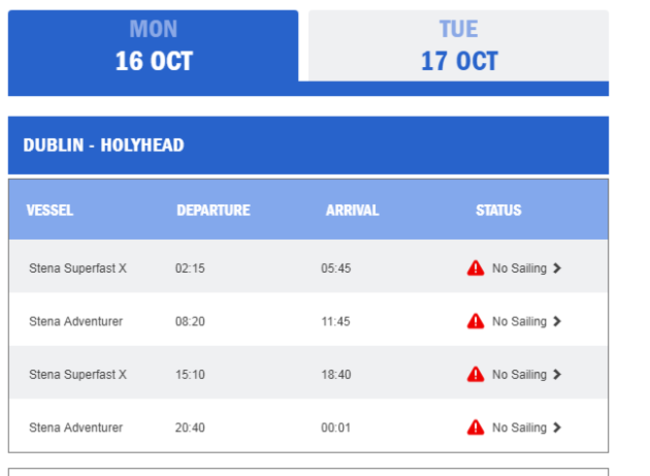Select Stena Adventurer 08:20 row name

click(76, 321)
